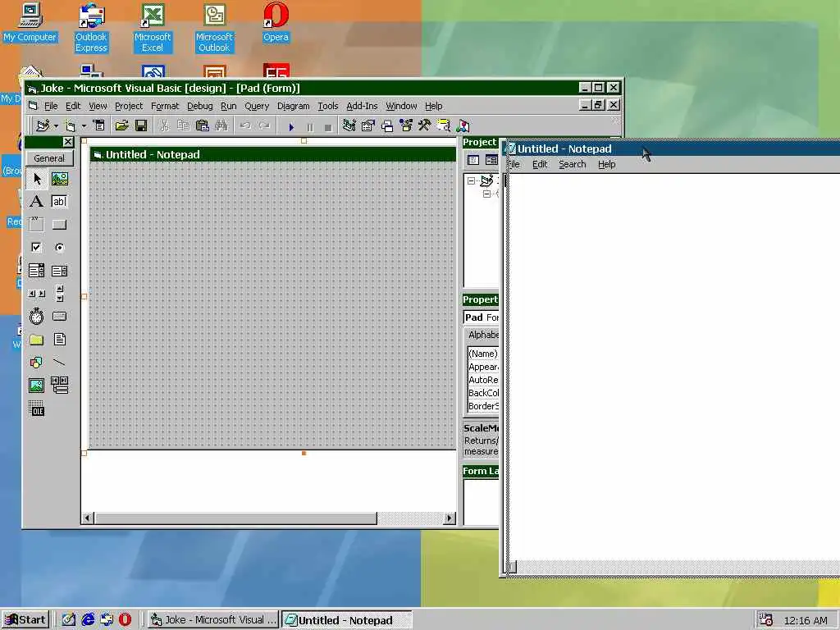
Task: Open Project Explorer from the toolbar
Action: click(x=349, y=126)
